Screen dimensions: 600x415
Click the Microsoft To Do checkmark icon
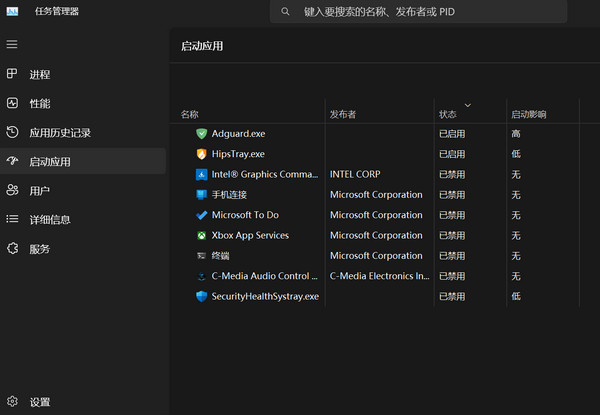201,215
